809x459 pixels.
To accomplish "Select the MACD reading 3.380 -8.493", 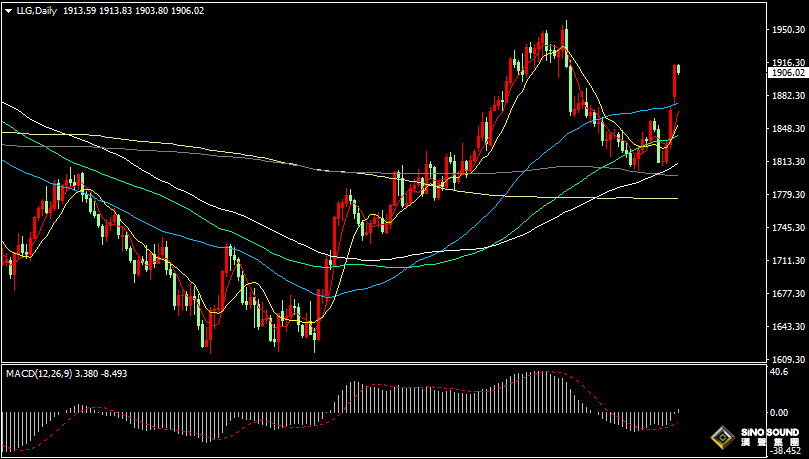I will click(102, 373).
